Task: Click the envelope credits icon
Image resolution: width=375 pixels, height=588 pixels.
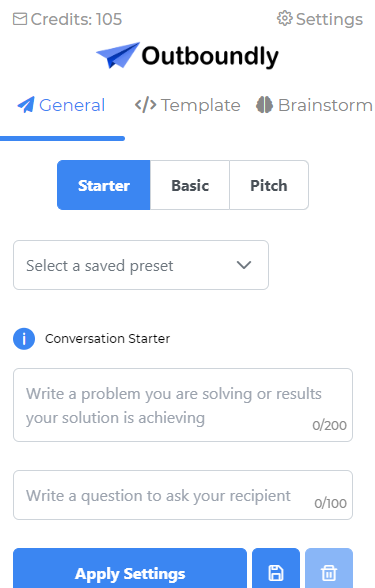Action: (x=20, y=19)
